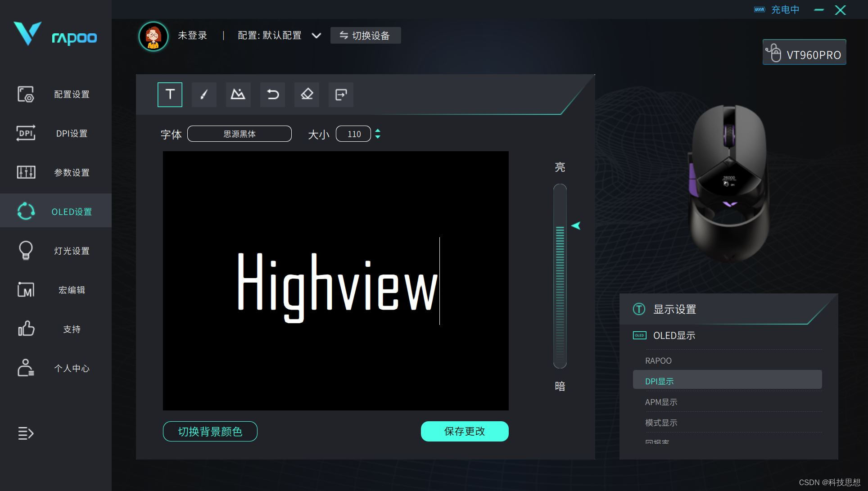
Task: Select the Brush drawing tool
Action: [x=204, y=95]
